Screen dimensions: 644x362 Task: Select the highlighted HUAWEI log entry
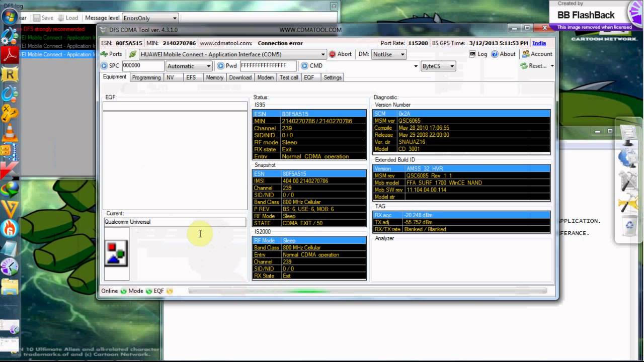point(58,54)
